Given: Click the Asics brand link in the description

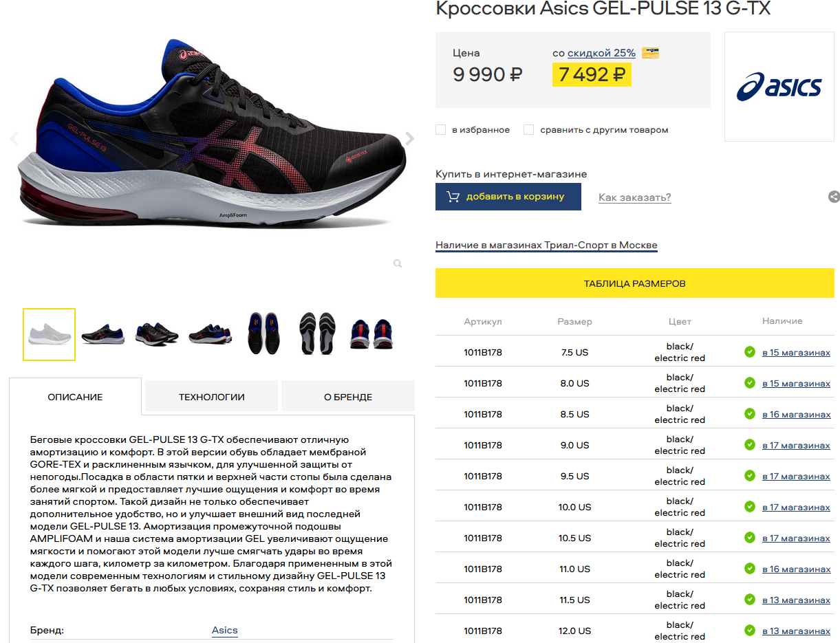Looking at the screenshot, I should point(224,630).
